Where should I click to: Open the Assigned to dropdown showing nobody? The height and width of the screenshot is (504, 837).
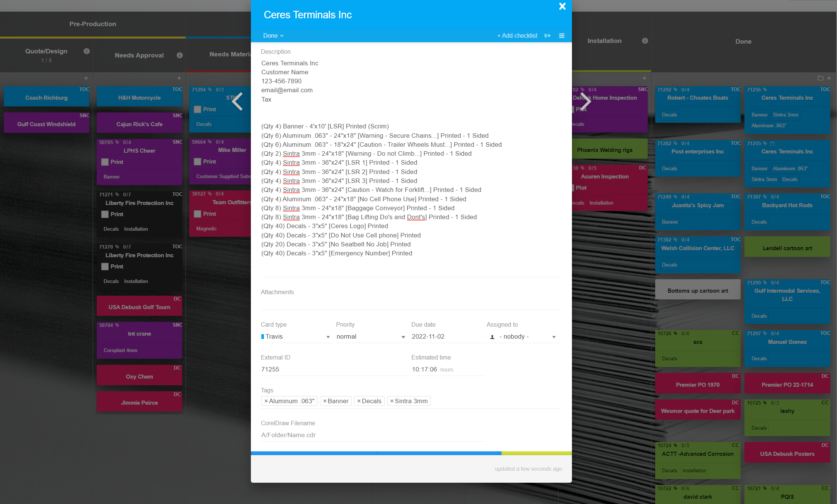coord(523,337)
